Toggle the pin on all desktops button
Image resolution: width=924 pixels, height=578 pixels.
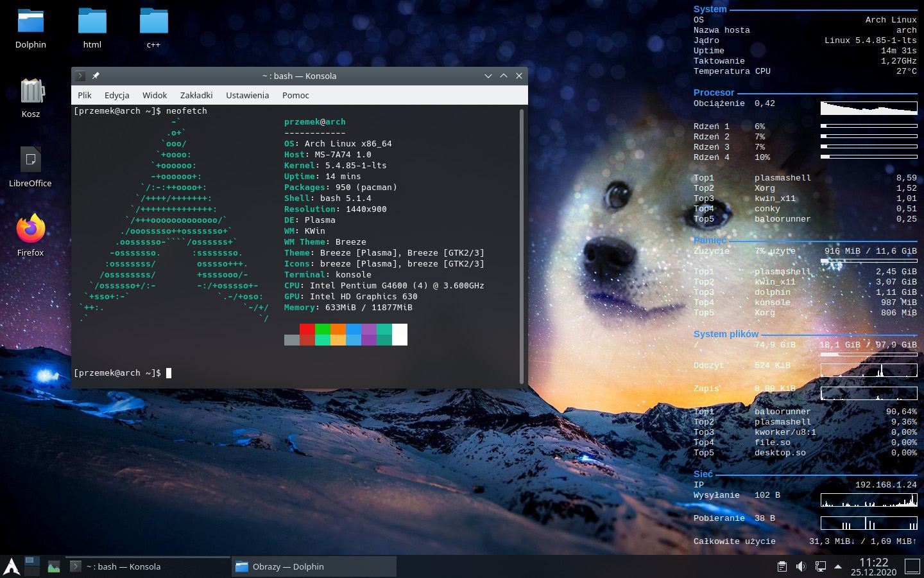click(x=96, y=76)
